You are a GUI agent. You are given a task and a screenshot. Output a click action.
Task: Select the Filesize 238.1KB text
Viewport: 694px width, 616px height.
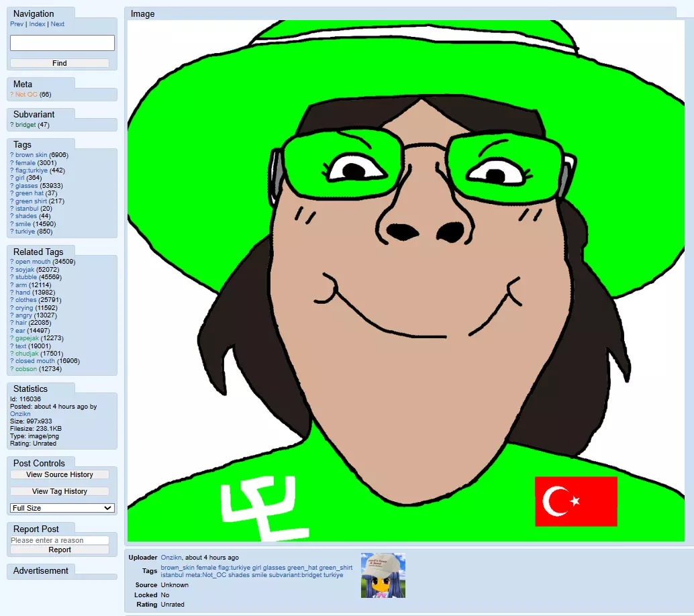36,429
